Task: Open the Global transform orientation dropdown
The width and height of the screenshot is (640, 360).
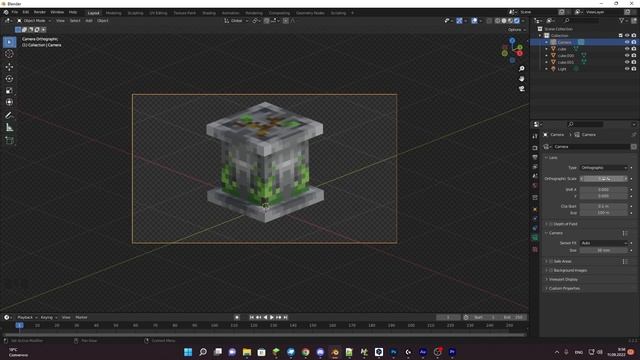Action: [x=236, y=20]
